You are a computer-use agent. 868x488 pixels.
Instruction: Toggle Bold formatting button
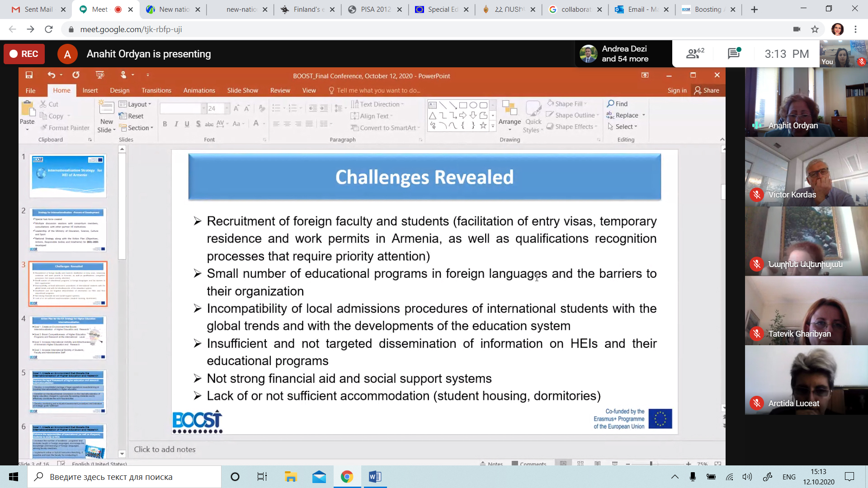(x=165, y=124)
